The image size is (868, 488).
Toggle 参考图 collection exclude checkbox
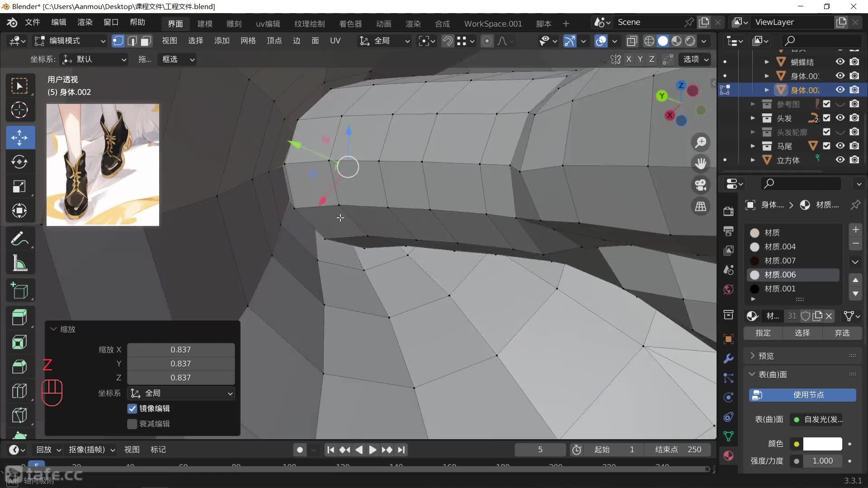pos(826,104)
